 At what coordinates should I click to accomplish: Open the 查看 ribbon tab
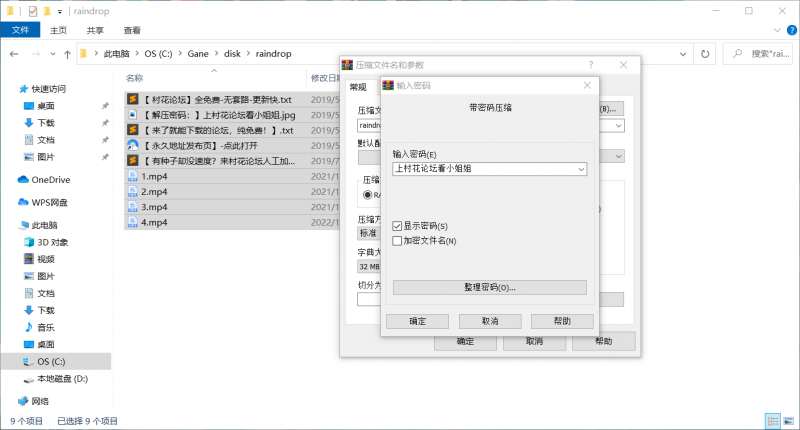(131, 30)
